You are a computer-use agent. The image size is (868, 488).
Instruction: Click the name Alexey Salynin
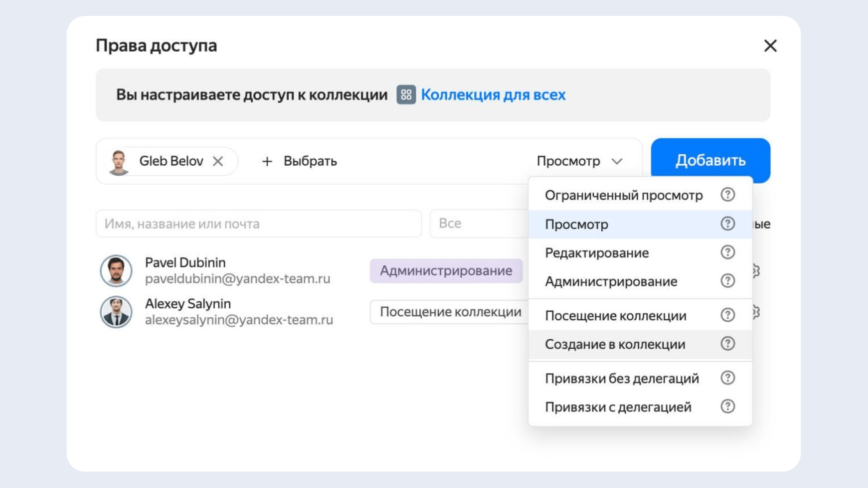tap(188, 304)
